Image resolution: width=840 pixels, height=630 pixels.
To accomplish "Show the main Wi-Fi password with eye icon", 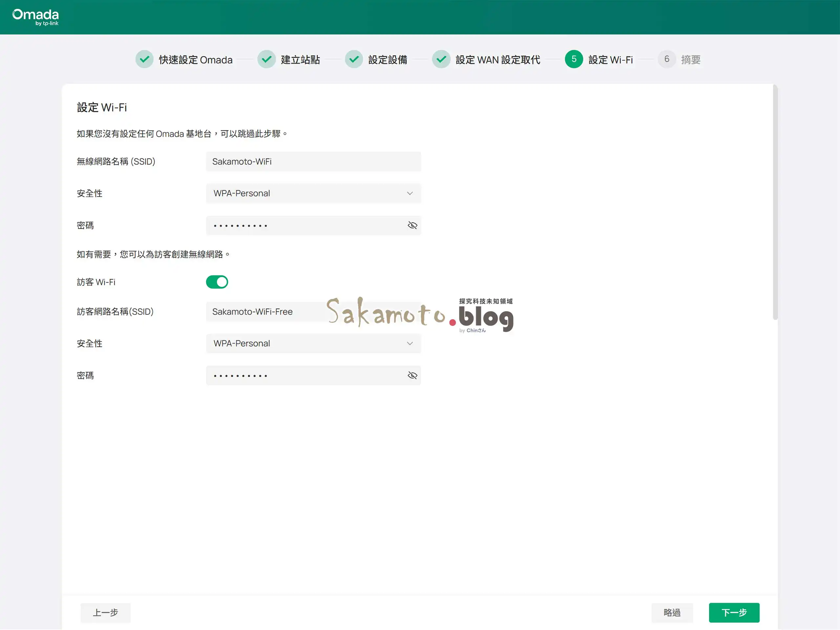I will 412,225.
